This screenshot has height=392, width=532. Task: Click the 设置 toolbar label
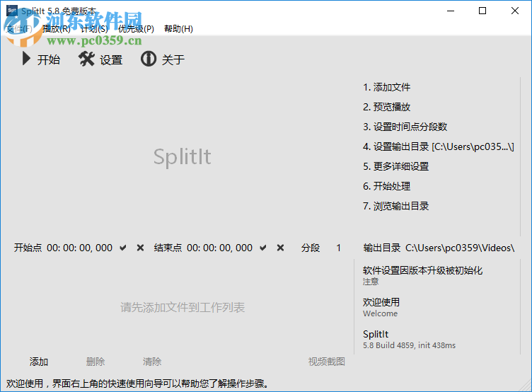[x=111, y=60]
